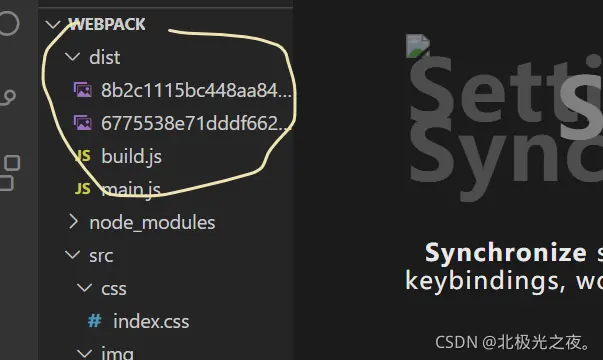Click the image icon beside the 6775538e71dddf662 file
This screenshot has height=360, width=603.
click(x=83, y=123)
